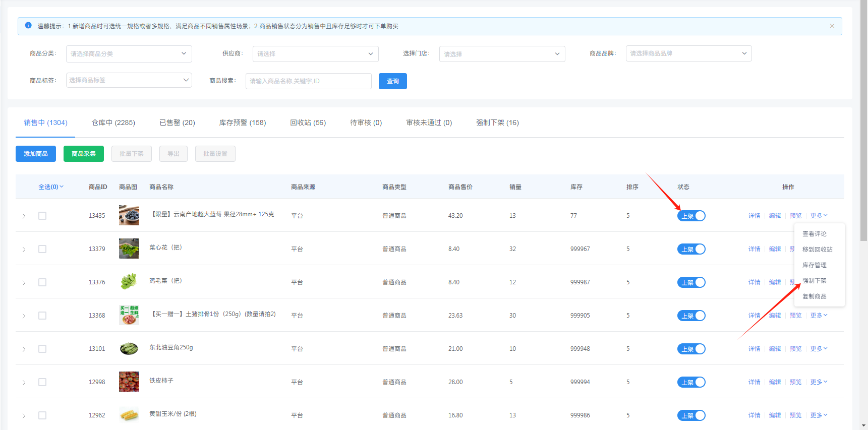Toggle 上架 switch for product 13379
The height and width of the screenshot is (430, 868).
[691, 249]
